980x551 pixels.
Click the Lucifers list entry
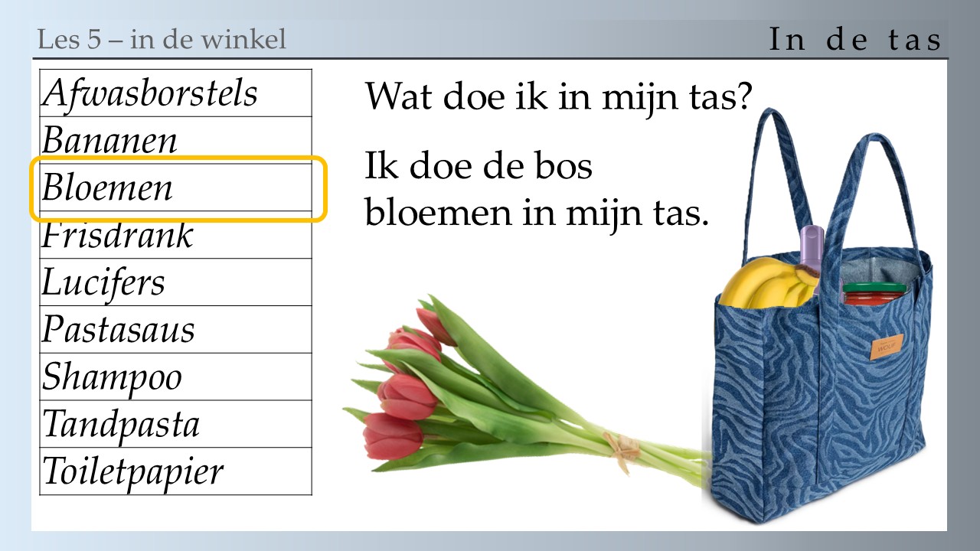coord(176,282)
